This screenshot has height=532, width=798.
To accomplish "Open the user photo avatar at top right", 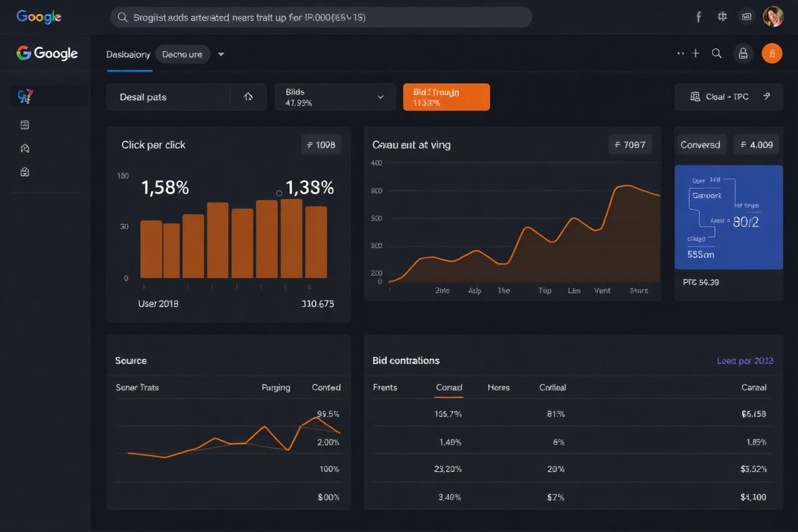I will point(773,17).
